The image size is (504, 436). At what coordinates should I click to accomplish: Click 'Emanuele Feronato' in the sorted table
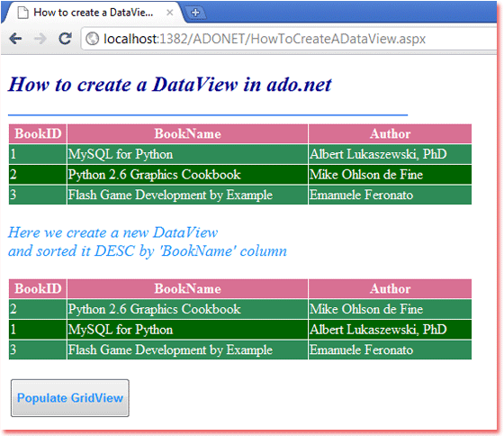[361, 350]
